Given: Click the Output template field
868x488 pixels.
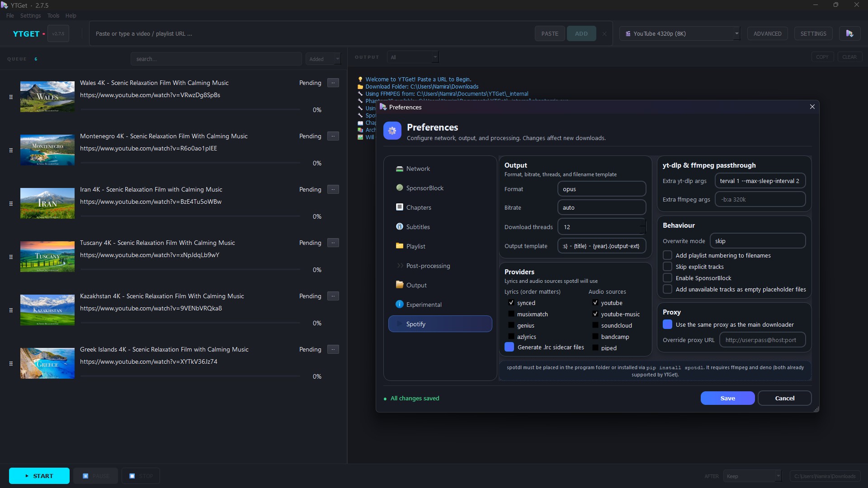Looking at the screenshot, I should click(x=601, y=246).
